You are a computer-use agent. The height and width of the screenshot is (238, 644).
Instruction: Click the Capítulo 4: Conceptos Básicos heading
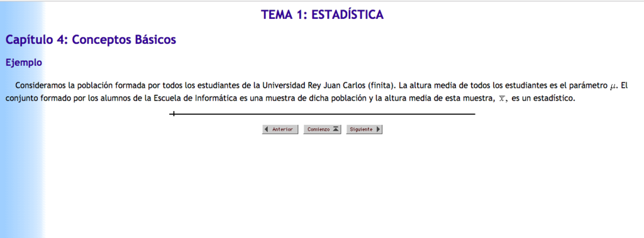point(91,40)
